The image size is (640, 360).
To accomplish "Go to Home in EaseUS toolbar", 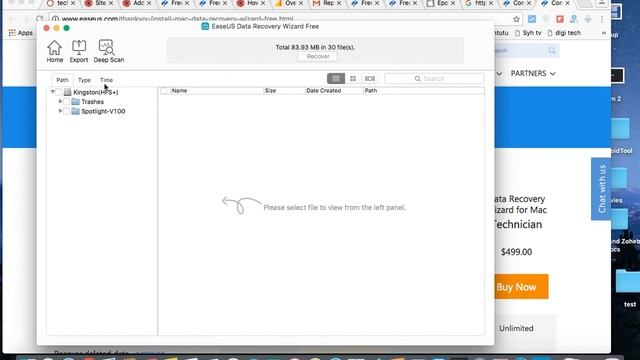I will (55, 51).
